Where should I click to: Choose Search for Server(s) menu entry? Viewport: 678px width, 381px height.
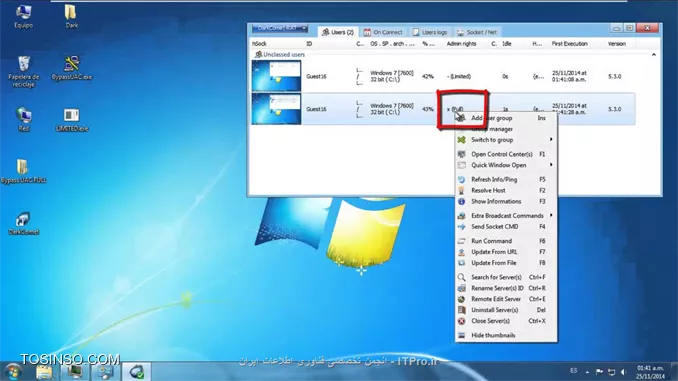pos(506,277)
